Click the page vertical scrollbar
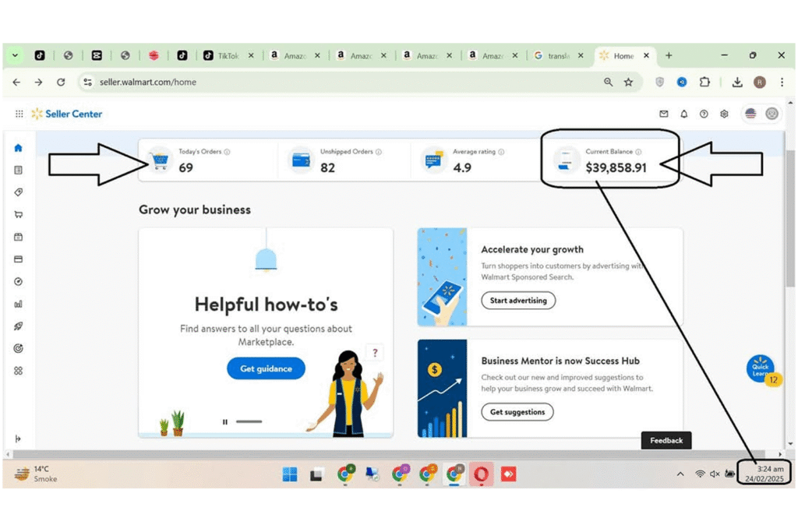The width and height of the screenshot is (798, 532). tap(790, 219)
